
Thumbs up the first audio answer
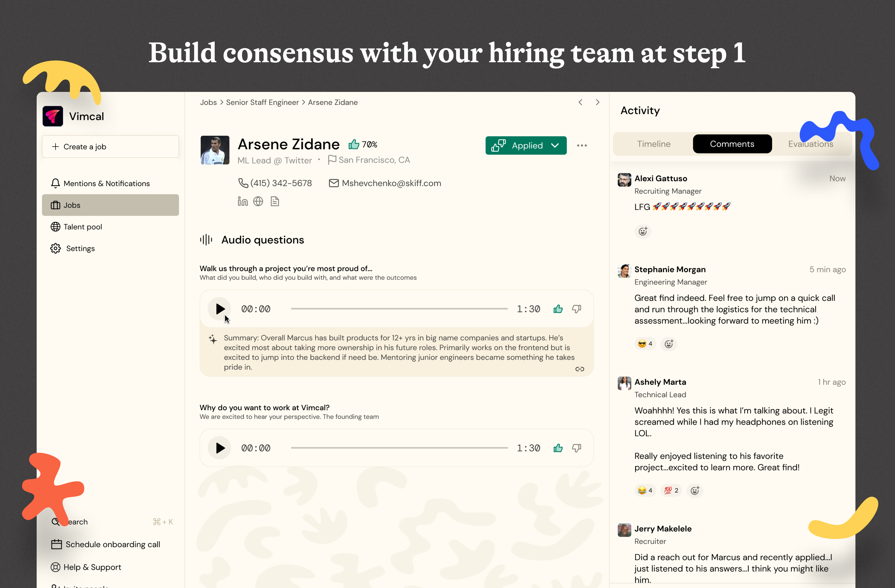[558, 309]
